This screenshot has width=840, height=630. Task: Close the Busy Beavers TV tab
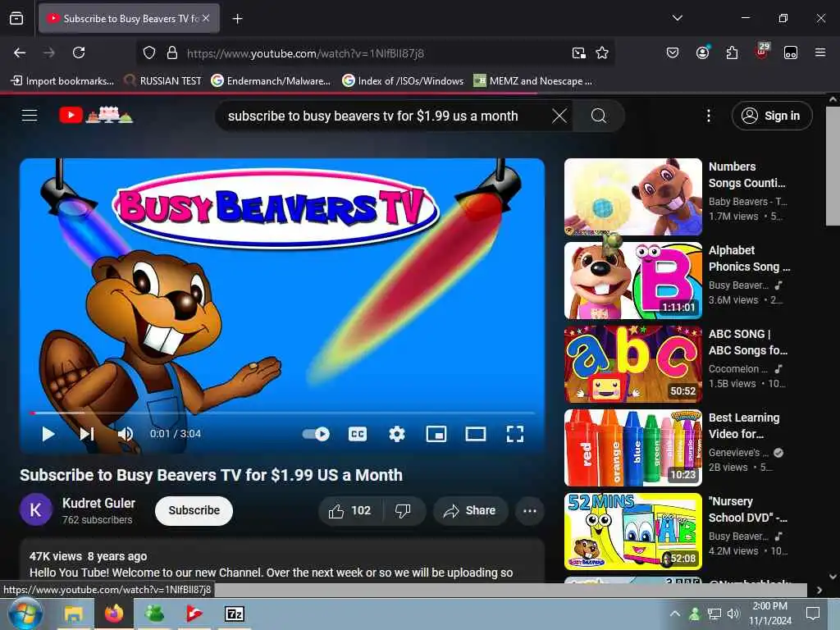(206, 18)
